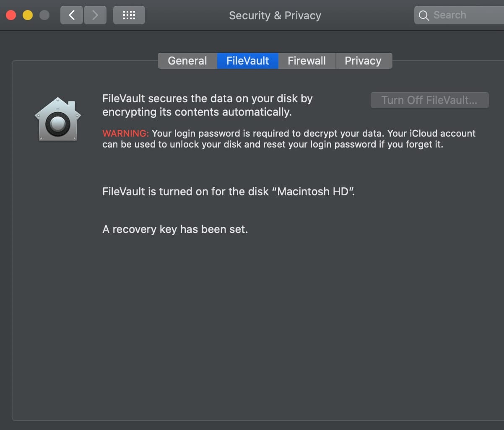Go back with the left chevron button
Screen dimensions: 504x430
pyautogui.click(x=72, y=16)
